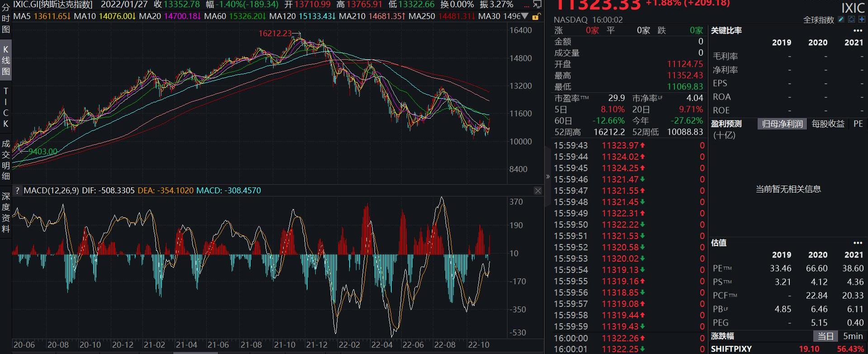This screenshot has width=868, height=354.
Task: Click the 15:59:43 tick row
Action: pos(629,145)
